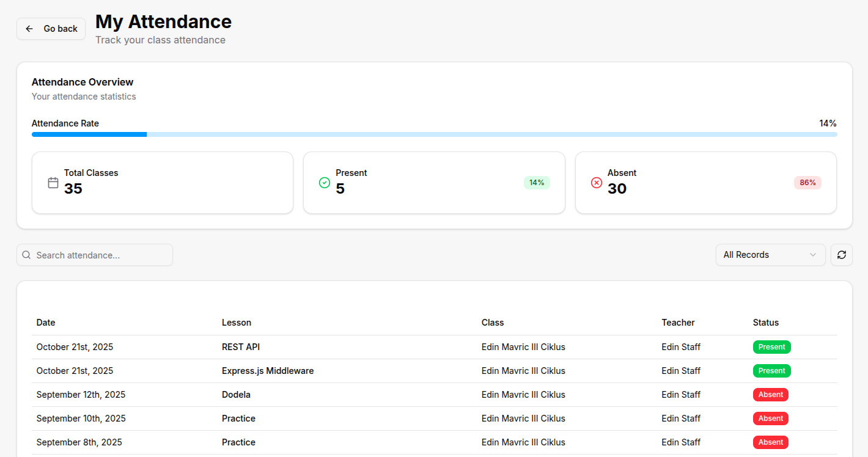This screenshot has width=868, height=457.
Task: Click the Status column header
Action: (x=765, y=323)
